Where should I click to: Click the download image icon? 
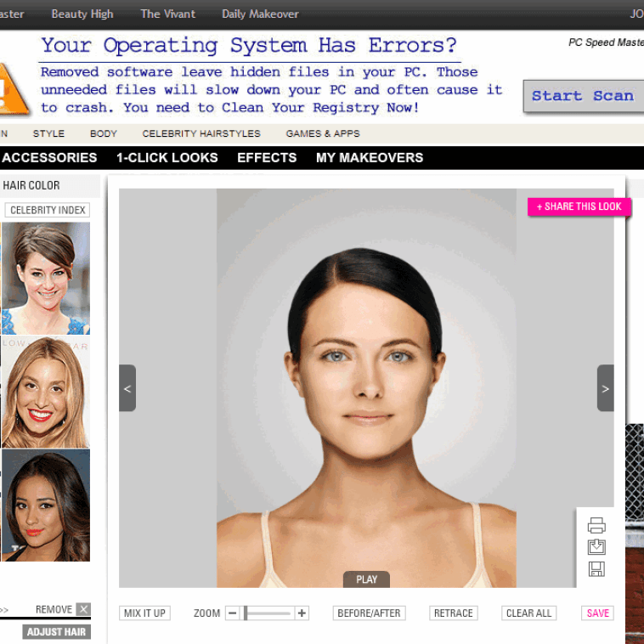[596, 546]
